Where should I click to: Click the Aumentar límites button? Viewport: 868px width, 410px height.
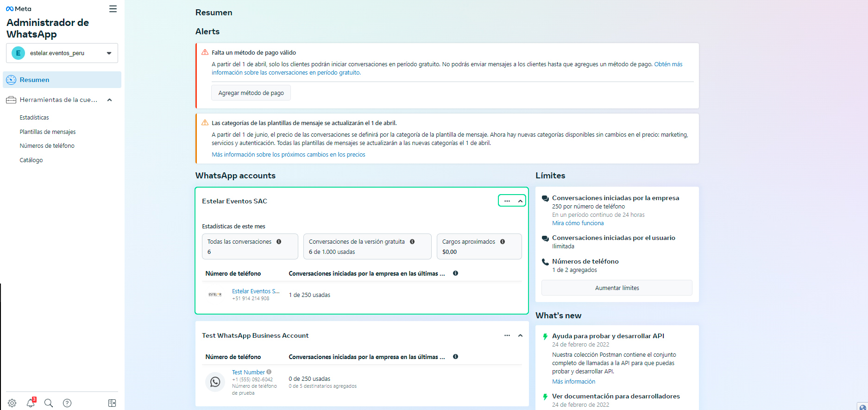pyautogui.click(x=617, y=288)
